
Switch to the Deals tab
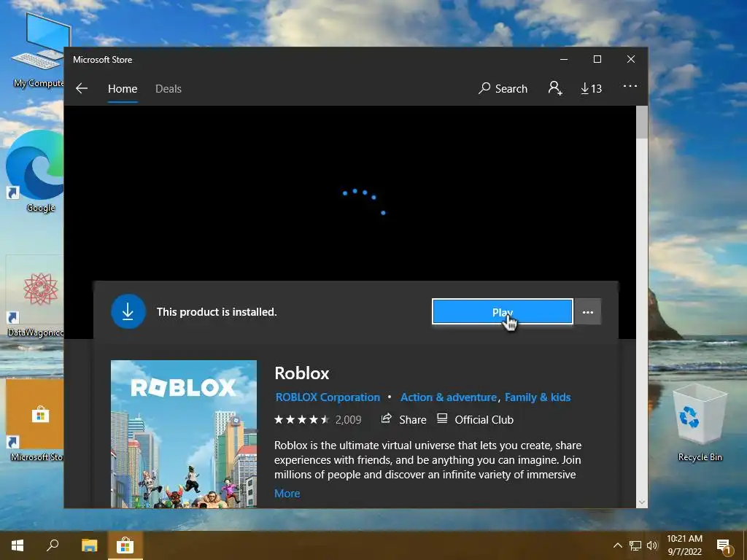(169, 88)
